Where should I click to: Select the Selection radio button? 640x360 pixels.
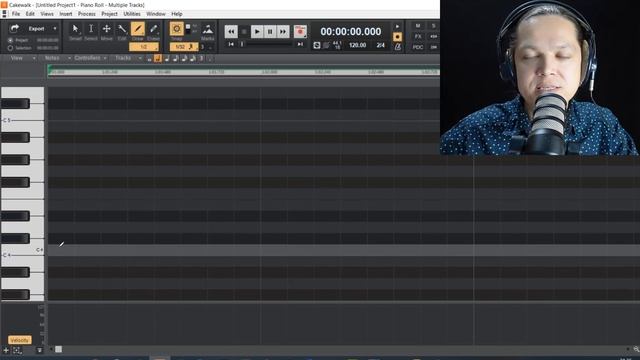(11, 48)
